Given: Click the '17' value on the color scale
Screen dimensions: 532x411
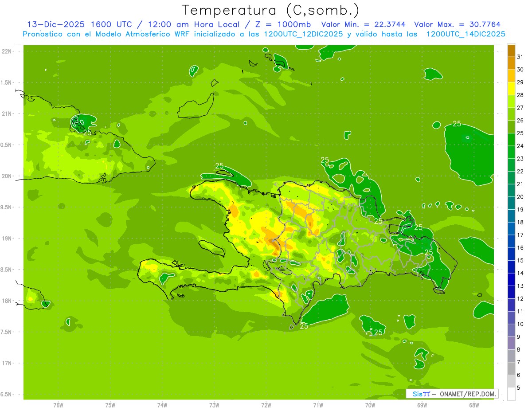Looking at the screenshot, I should click(x=520, y=235).
